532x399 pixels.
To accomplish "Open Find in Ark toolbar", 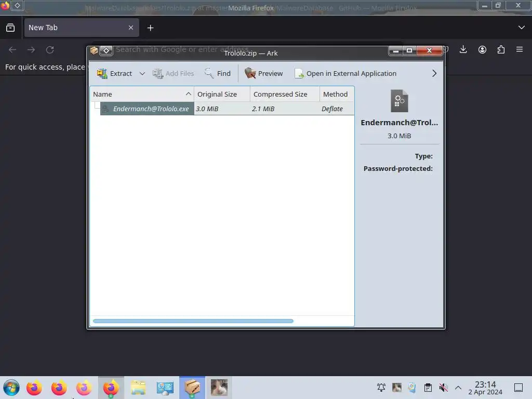I will [218, 73].
